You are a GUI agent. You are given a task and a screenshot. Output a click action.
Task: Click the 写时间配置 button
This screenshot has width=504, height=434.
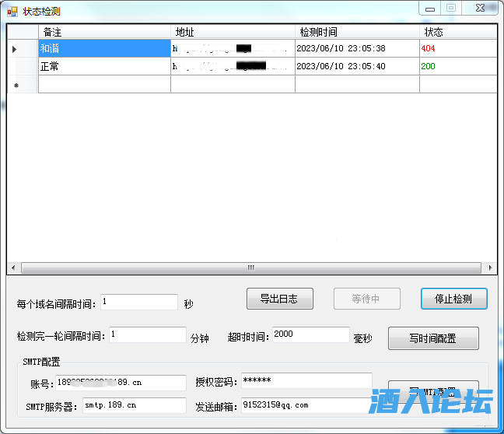433,338
